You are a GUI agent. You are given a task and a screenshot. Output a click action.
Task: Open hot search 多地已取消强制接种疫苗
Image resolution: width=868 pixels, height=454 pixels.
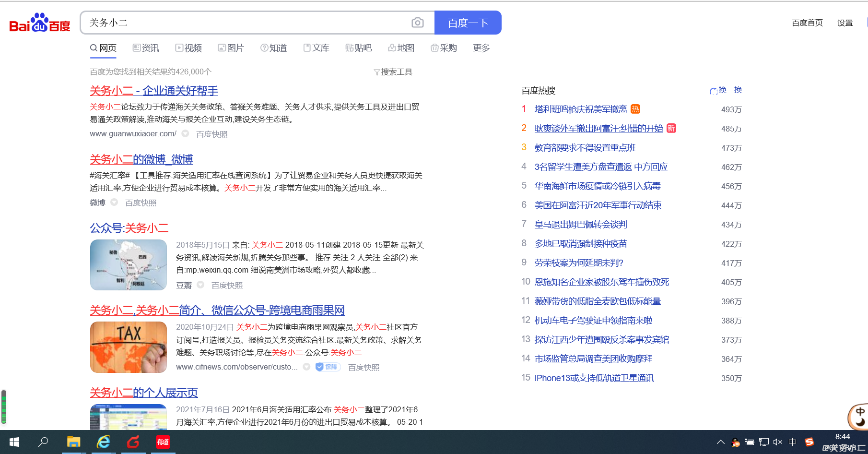[581, 244]
